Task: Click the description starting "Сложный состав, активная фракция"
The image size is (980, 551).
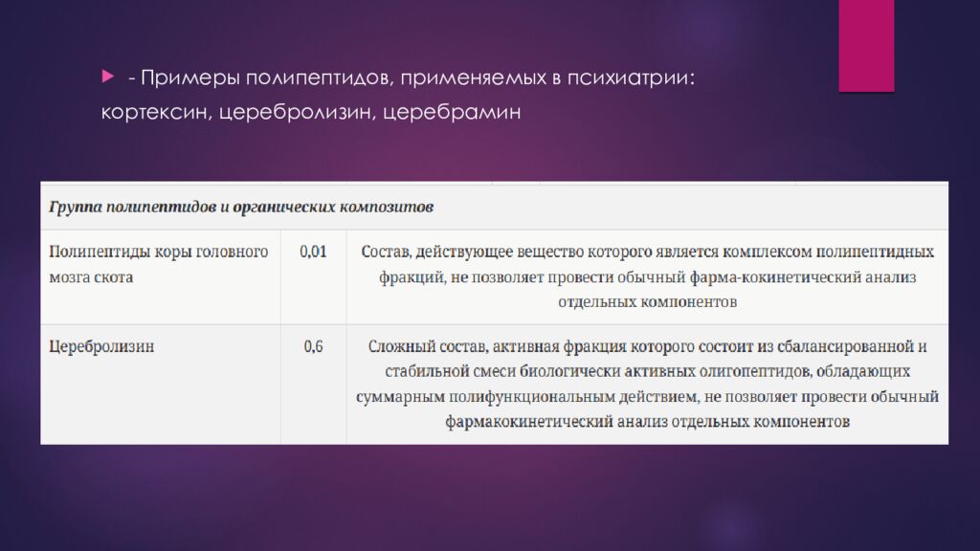Action: coord(647,383)
